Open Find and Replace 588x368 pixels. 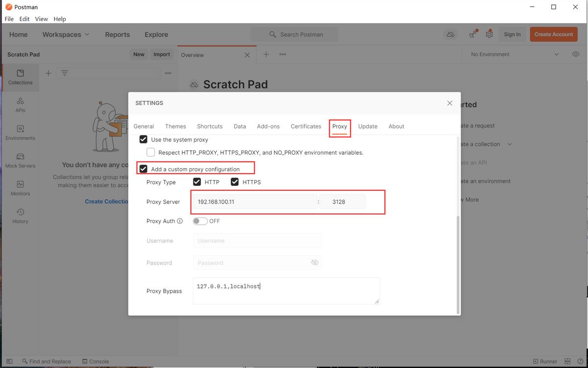[47, 361]
